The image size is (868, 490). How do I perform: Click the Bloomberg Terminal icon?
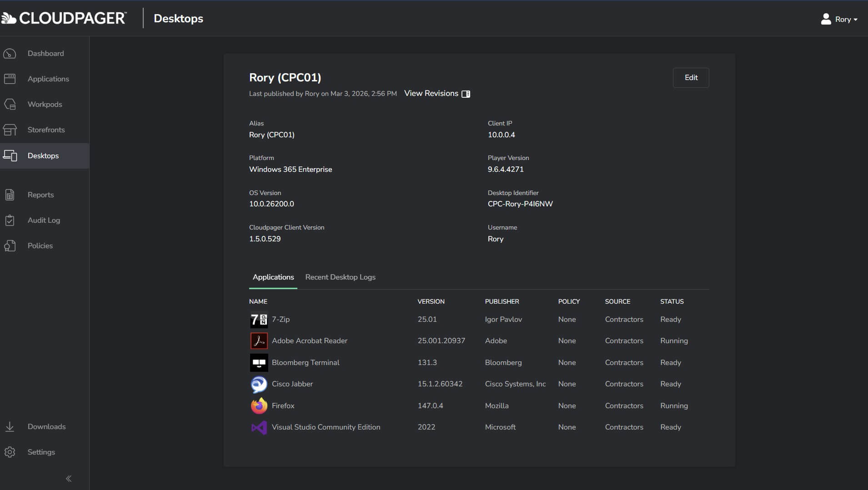coord(259,363)
